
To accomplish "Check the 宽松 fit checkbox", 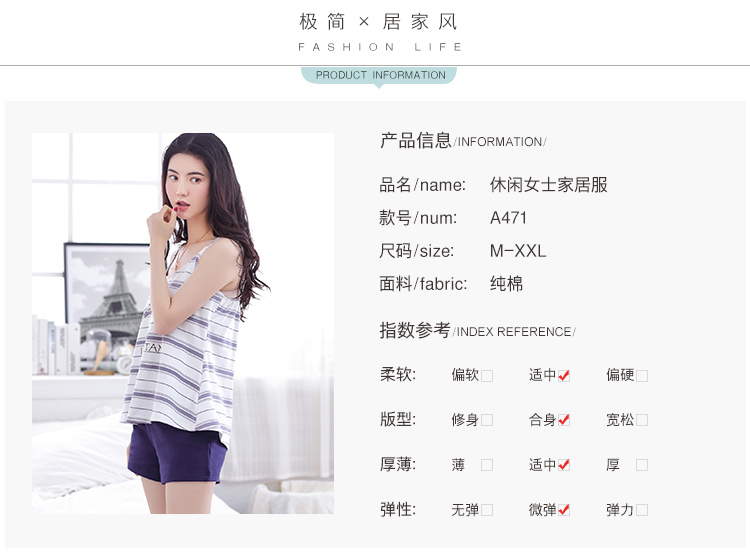I will [x=642, y=420].
